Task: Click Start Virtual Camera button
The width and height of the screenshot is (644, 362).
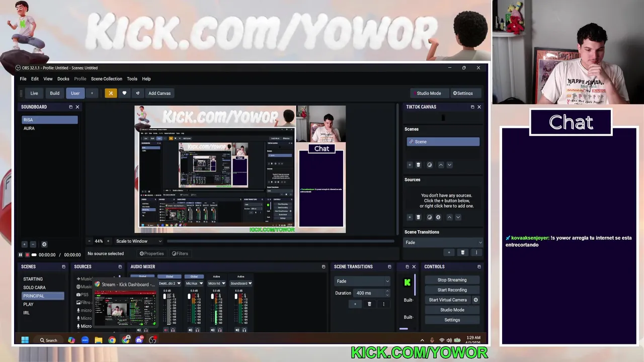Action: [448, 300]
